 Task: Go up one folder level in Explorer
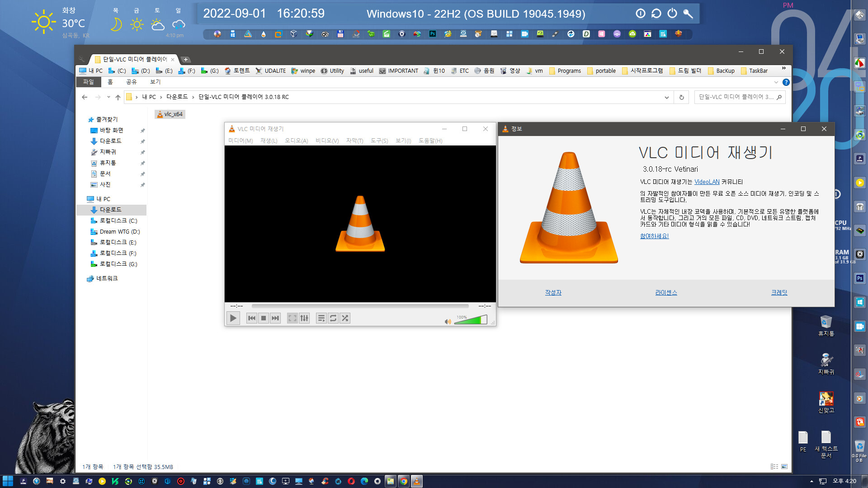tap(118, 97)
